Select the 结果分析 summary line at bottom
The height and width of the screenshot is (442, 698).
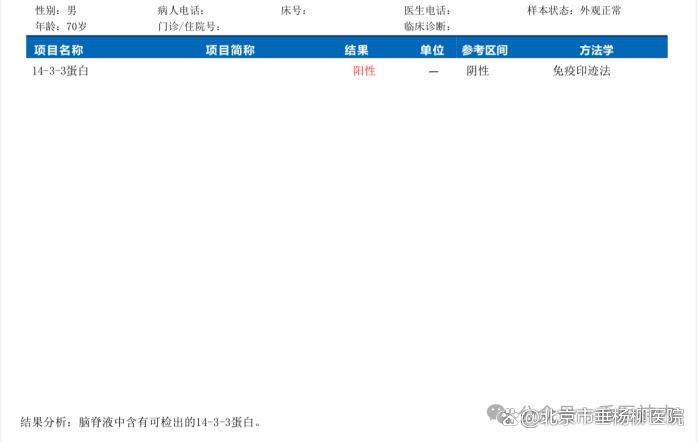142,422
